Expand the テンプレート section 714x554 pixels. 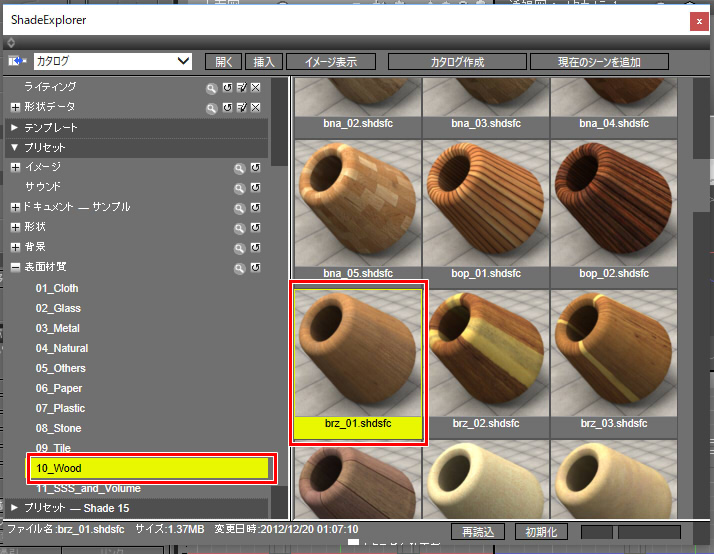click(15, 127)
